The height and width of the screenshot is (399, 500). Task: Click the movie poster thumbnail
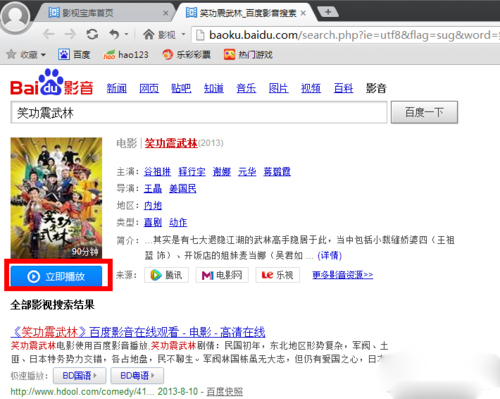(x=56, y=198)
